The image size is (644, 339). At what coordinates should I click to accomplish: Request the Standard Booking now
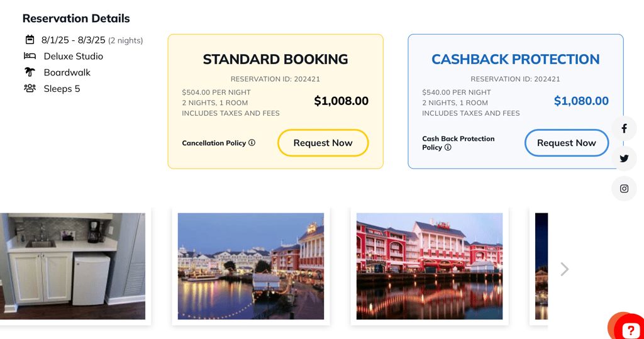323,143
